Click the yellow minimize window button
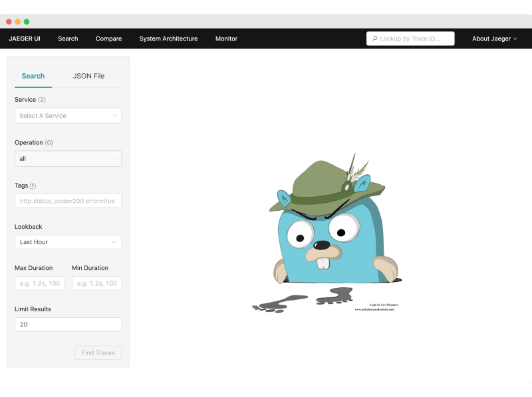 tap(18, 22)
